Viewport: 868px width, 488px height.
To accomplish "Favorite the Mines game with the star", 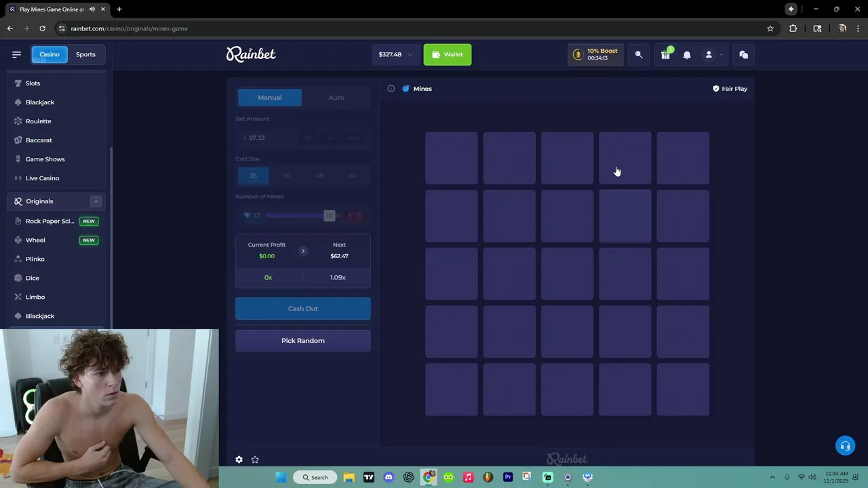I will click(255, 460).
